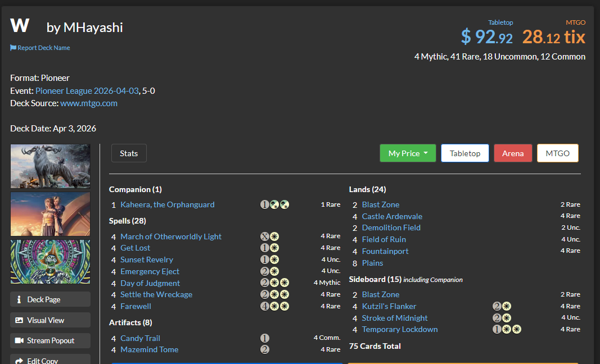Click the share arrow icon on Edit Copy

point(19,361)
